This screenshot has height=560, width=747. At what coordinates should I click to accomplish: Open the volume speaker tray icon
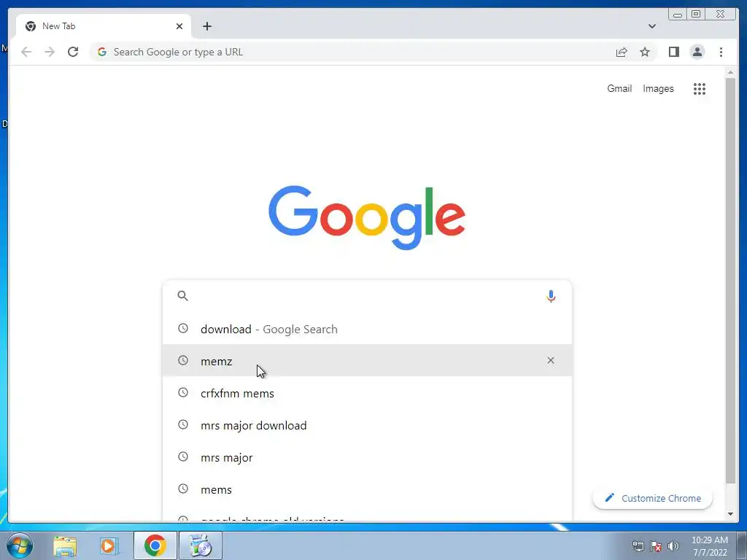[673, 546]
